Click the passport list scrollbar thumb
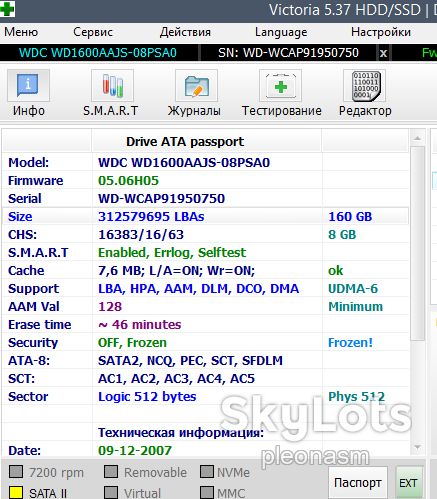 click(x=418, y=243)
